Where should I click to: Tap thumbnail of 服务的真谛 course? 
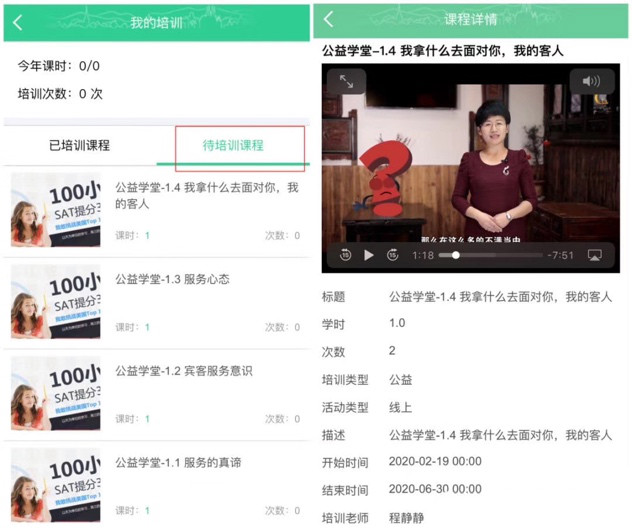(x=56, y=484)
